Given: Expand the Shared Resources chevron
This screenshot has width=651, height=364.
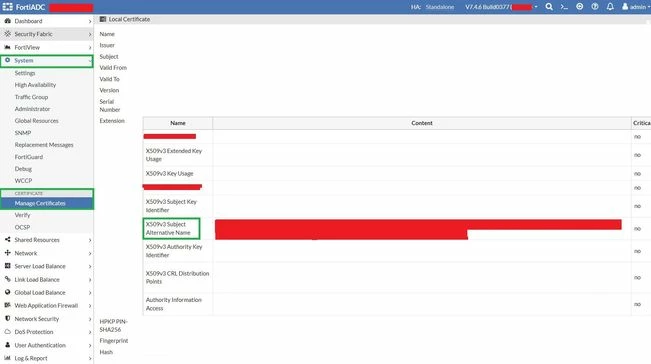Looking at the screenshot, I should (90, 240).
